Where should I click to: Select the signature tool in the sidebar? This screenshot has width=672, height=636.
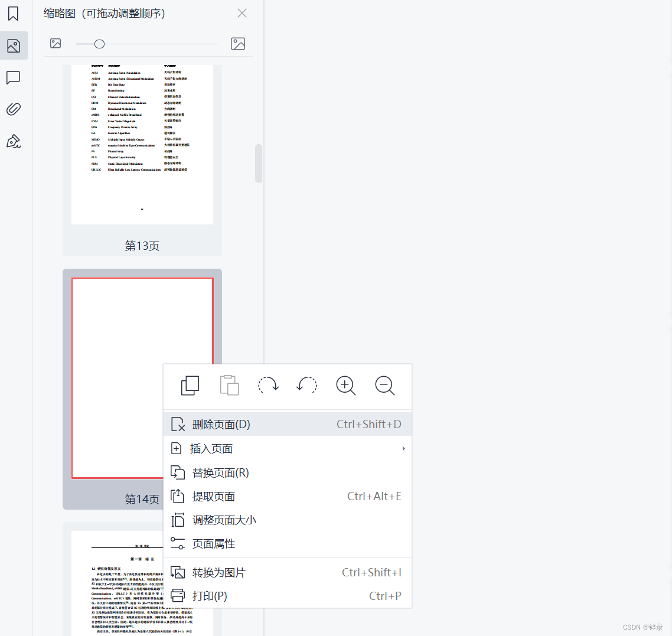click(14, 141)
